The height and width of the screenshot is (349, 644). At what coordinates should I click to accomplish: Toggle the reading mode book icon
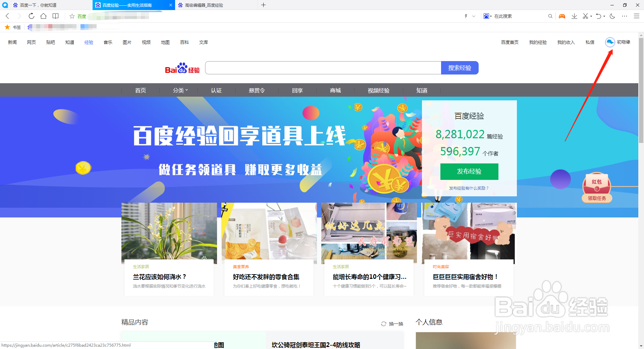pos(56,16)
